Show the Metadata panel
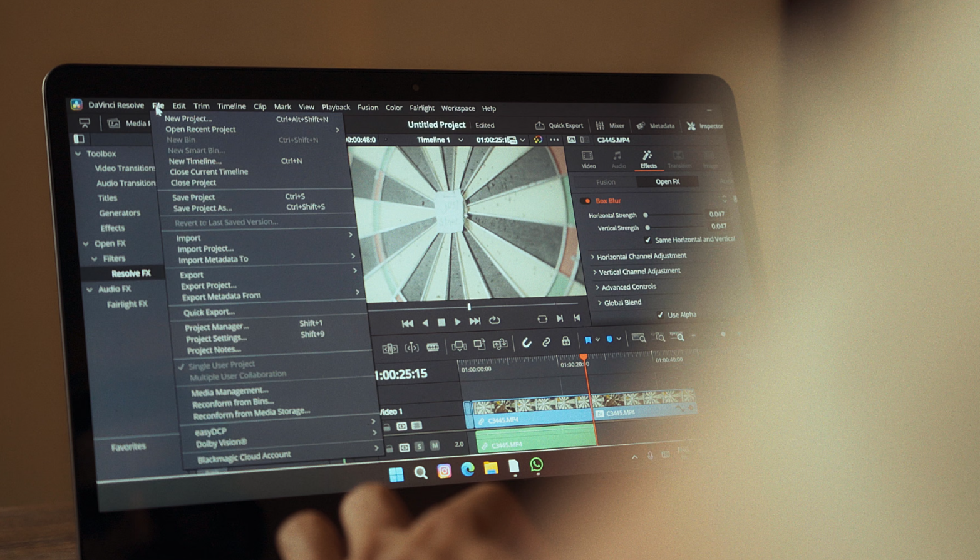This screenshot has height=560, width=980. click(656, 125)
